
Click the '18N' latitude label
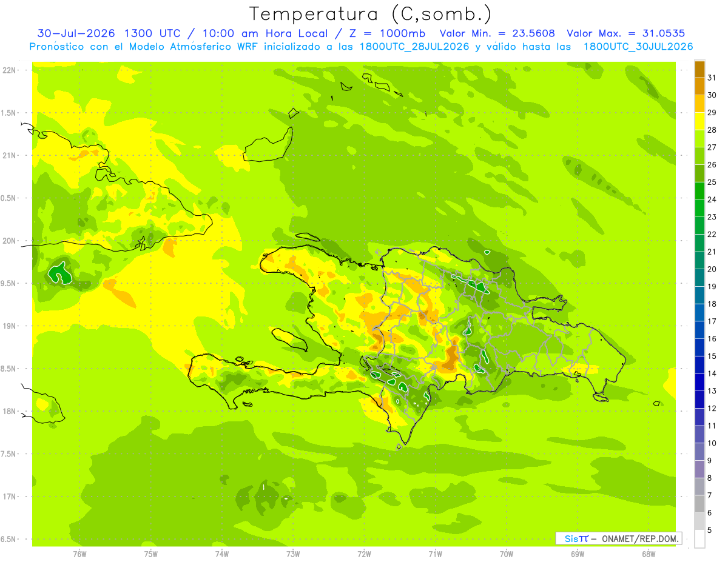(9, 412)
